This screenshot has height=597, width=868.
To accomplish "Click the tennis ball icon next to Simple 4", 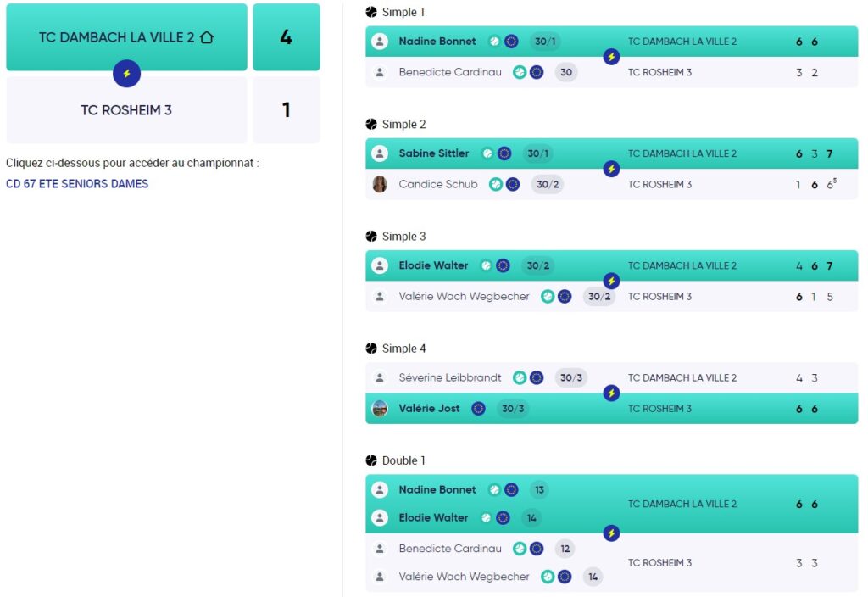I will [371, 349].
